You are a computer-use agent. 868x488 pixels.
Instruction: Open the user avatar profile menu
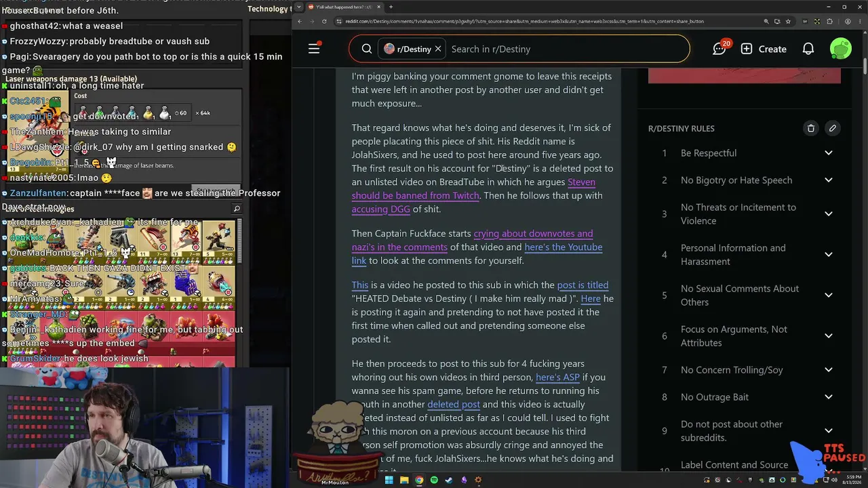tap(841, 49)
